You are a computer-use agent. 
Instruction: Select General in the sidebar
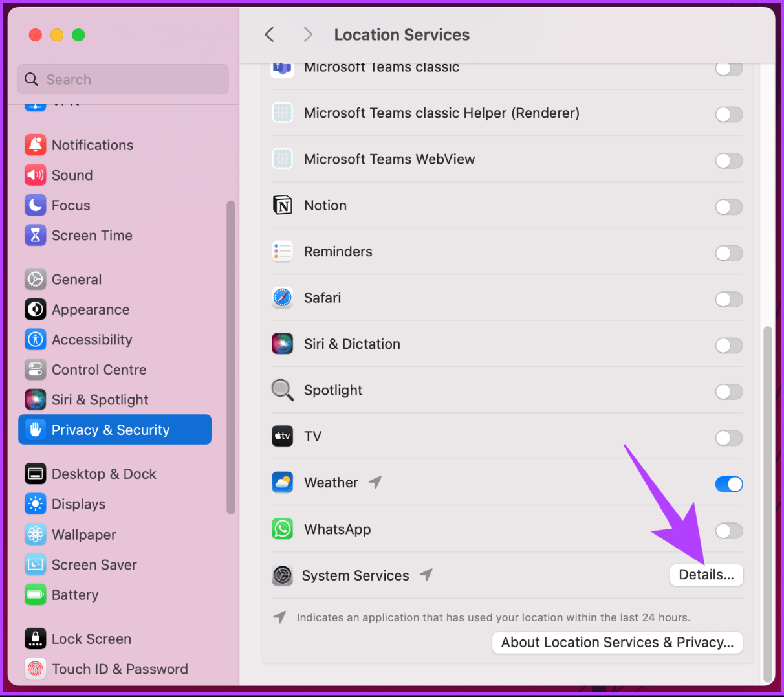pos(77,280)
